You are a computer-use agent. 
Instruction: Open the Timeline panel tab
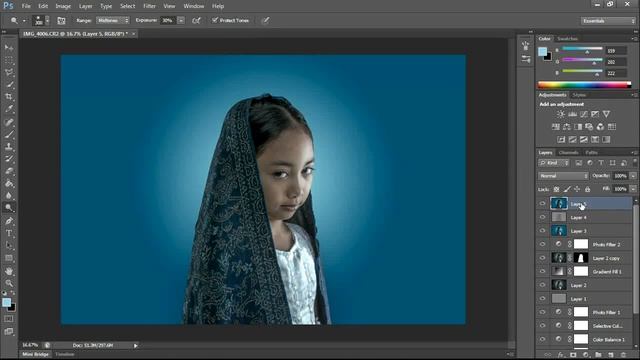tap(64, 354)
